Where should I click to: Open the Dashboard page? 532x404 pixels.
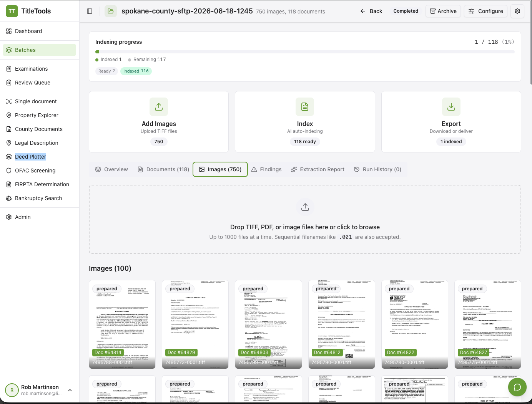(39, 31)
